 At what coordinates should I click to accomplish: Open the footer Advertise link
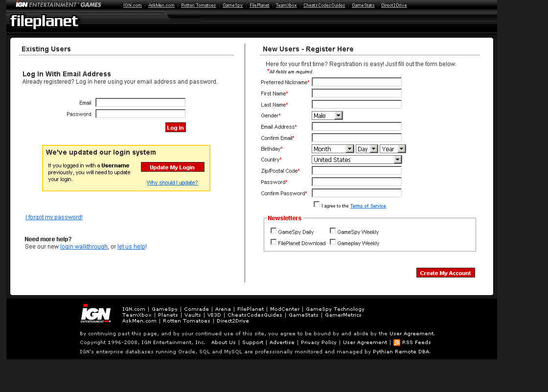click(282, 343)
